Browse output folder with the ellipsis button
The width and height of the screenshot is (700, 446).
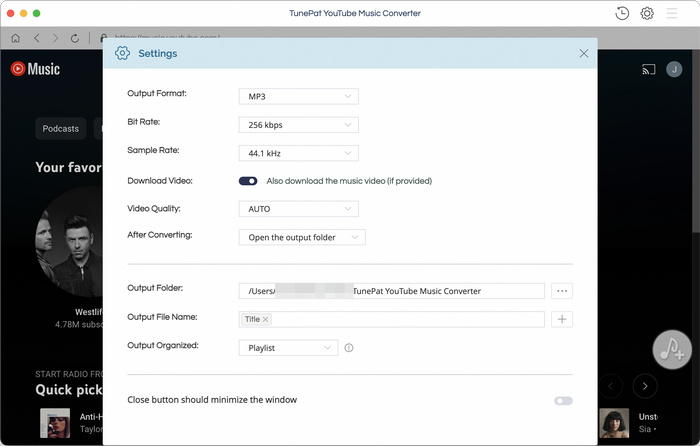click(x=562, y=291)
